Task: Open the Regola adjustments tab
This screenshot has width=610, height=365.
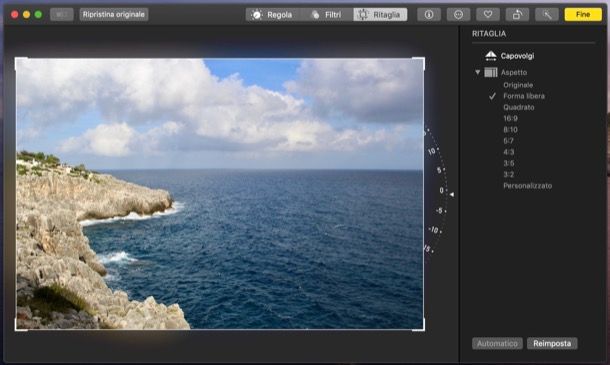Action: coord(273,15)
